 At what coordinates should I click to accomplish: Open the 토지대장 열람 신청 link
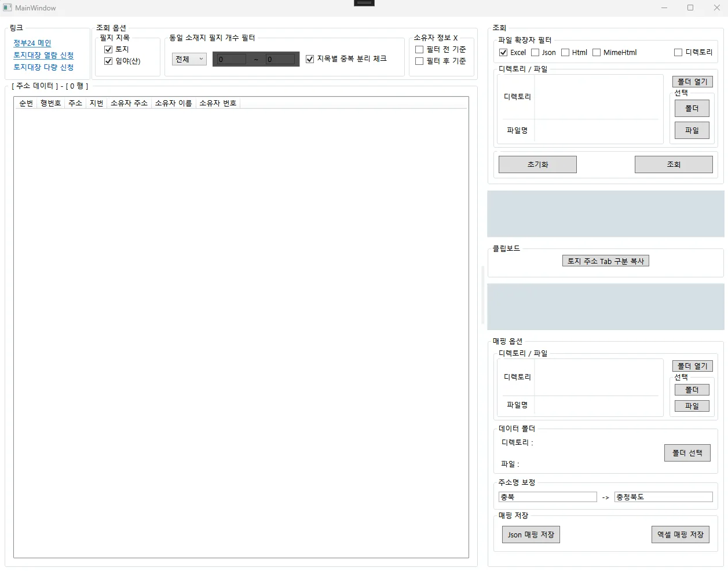coord(43,55)
